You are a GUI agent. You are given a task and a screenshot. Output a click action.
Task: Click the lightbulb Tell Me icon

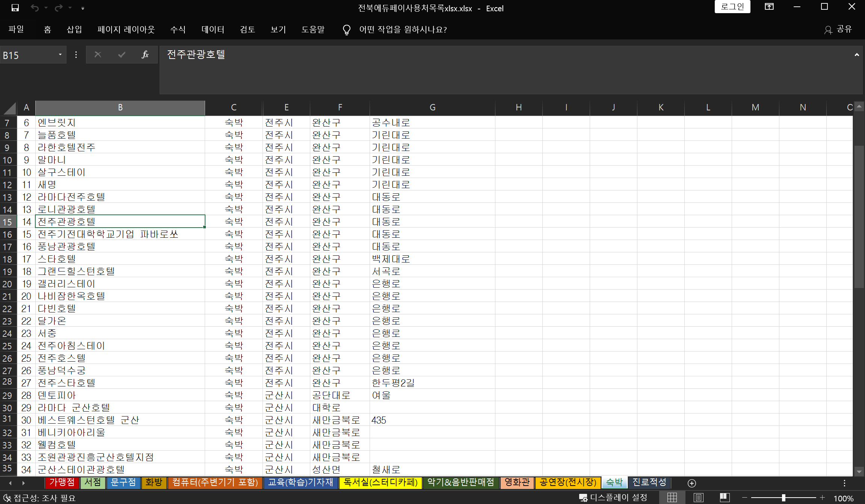click(346, 30)
